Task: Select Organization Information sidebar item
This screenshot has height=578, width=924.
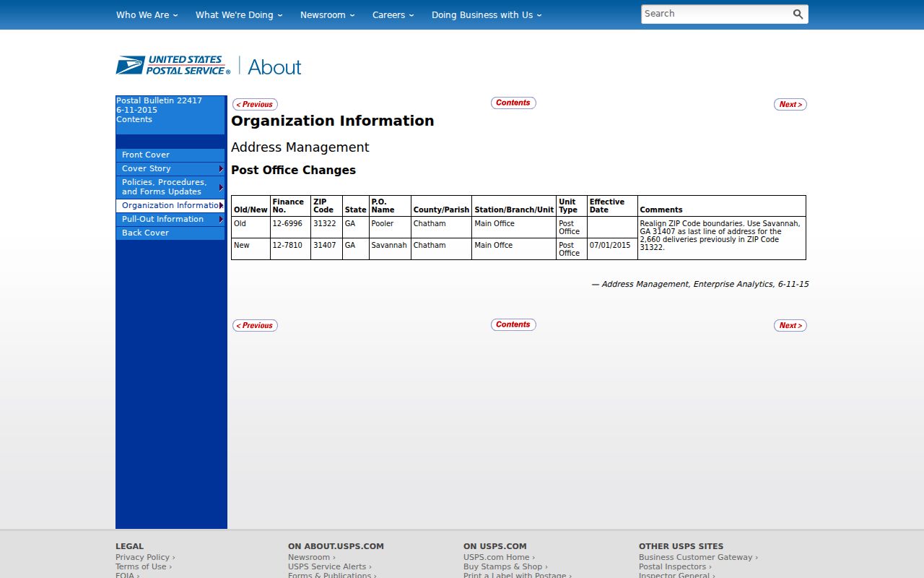Action: (x=170, y=206)
